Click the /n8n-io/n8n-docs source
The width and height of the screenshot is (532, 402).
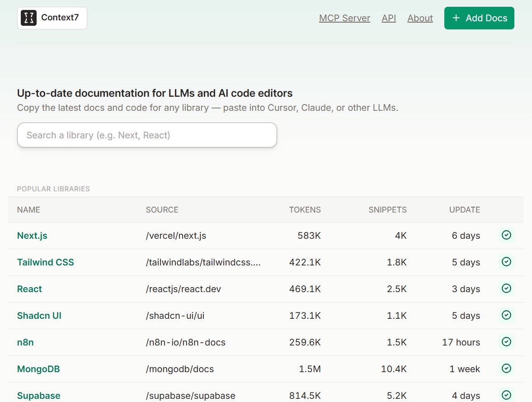[x=186, y=342]
